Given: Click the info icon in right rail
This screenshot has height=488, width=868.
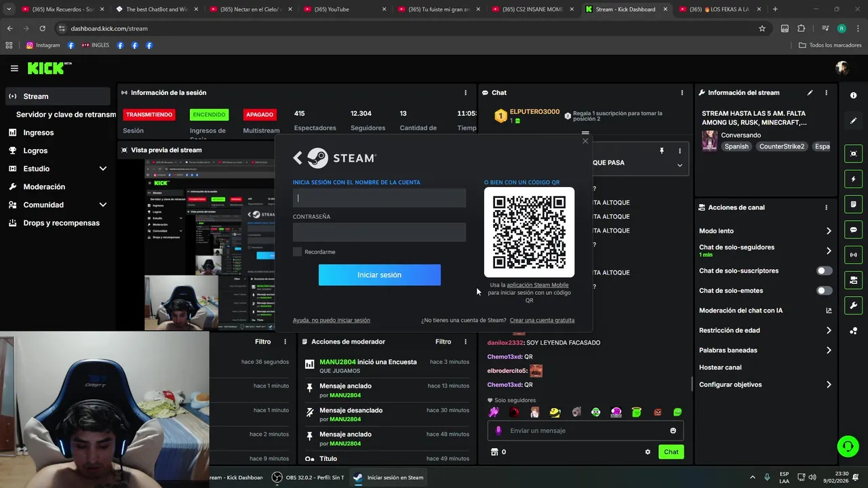Looking at the screenshot, I should click(x=853, y=96).
